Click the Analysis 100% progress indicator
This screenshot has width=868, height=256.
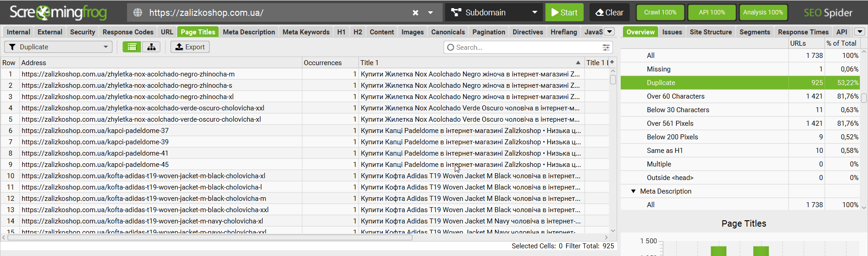pos(763,13)
